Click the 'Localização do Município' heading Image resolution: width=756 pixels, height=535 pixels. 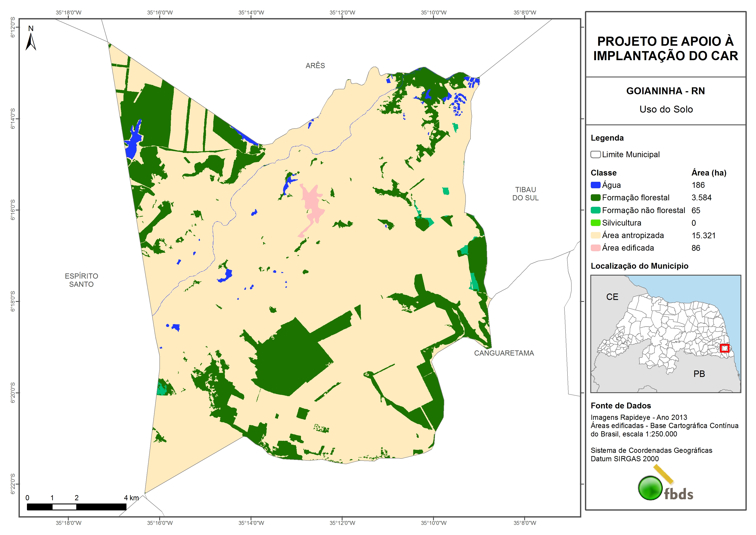(639, 266)
